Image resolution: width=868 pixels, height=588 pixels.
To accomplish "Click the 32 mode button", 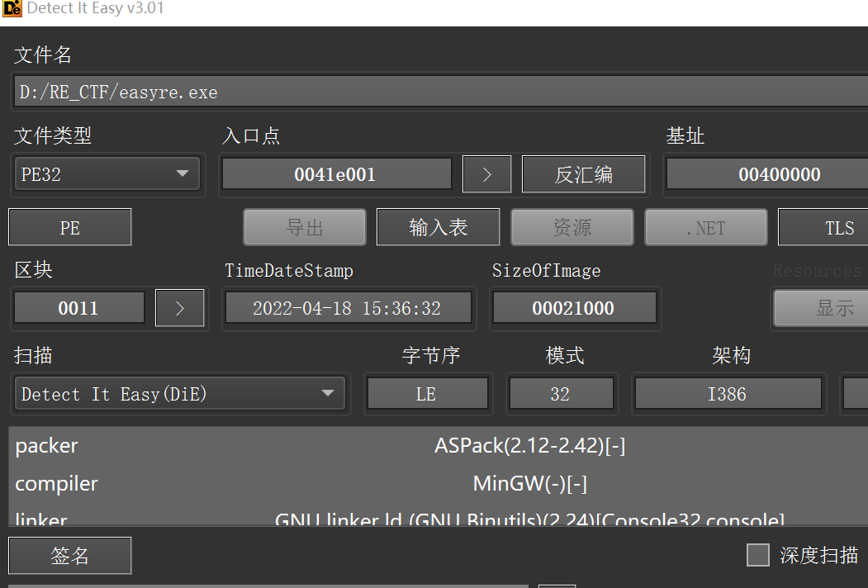I will coord(562,393).
